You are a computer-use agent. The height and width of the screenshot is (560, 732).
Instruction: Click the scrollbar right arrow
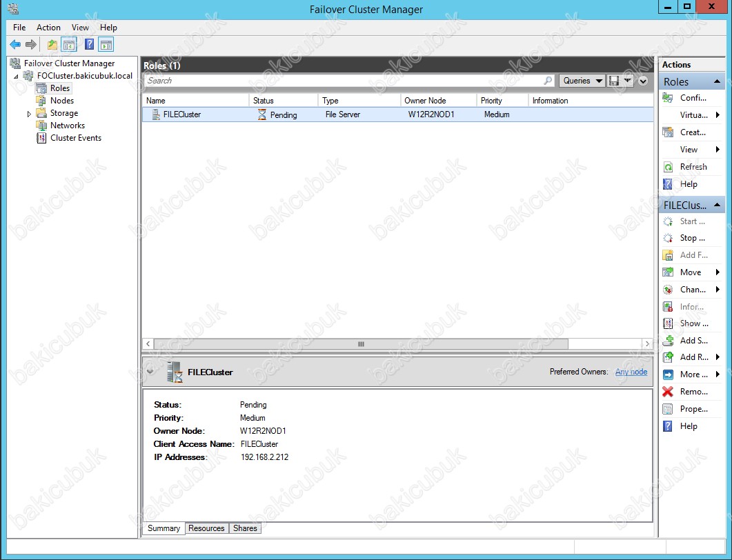coord(647,344)
